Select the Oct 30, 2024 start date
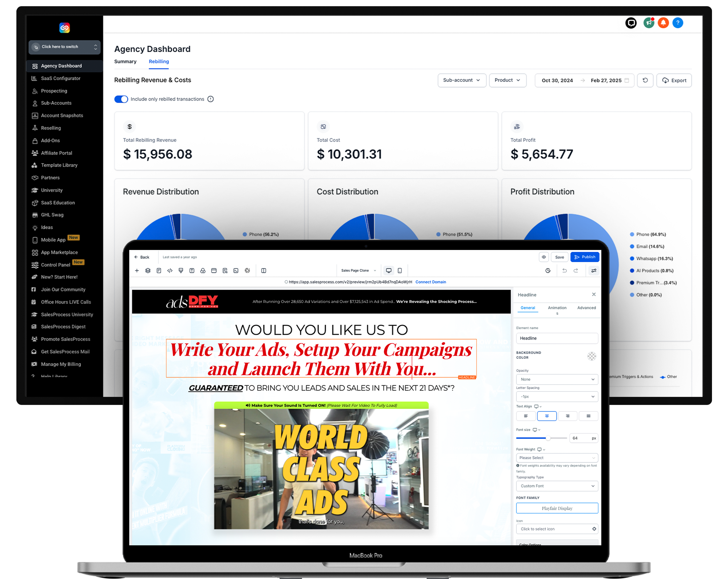 tap(557, 80)
